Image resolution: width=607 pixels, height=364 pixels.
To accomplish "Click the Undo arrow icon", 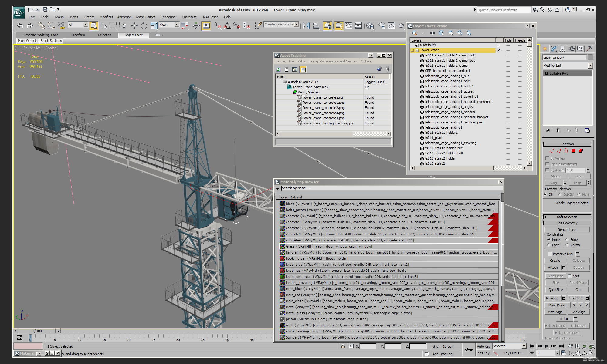I will pos(20,26).
